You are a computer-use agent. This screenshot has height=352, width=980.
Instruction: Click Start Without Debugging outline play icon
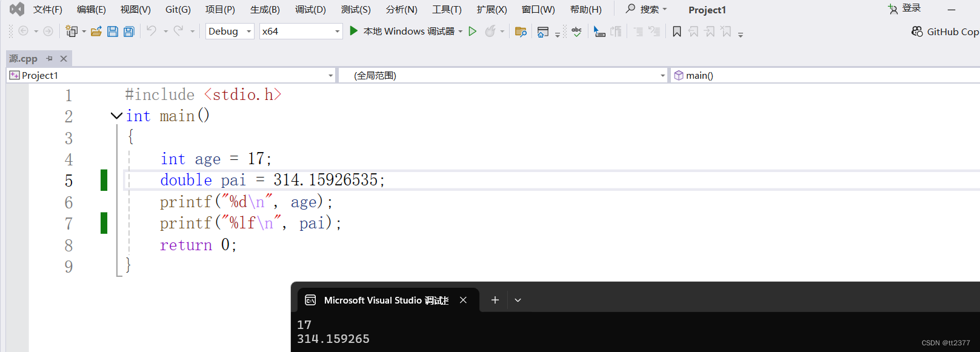(x=473, y=31)
